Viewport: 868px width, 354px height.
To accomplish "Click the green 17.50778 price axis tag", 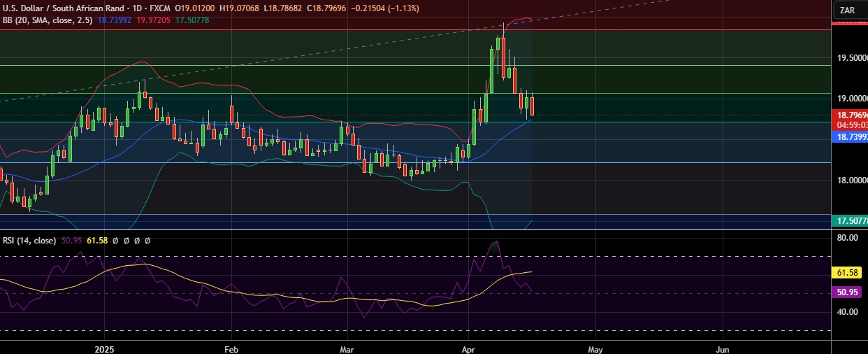I will [850, 221].
